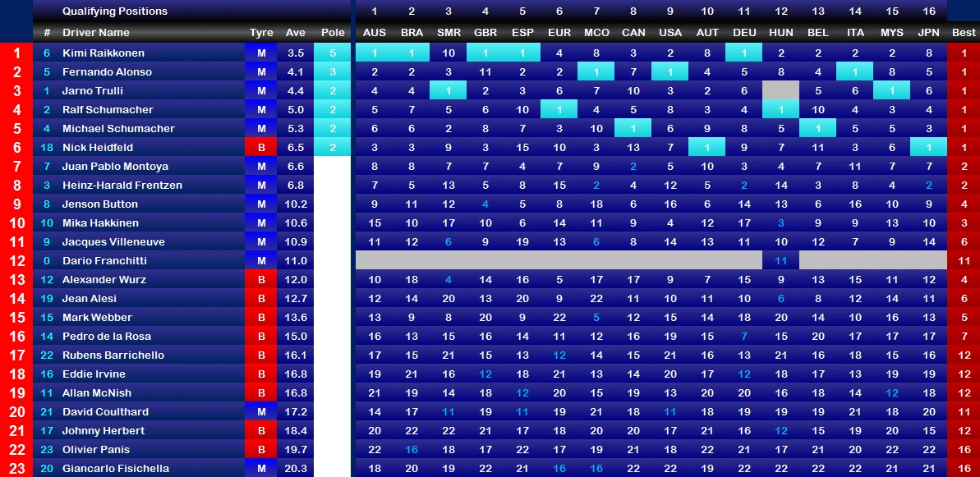Open the AUS race column header

click(x=375, y=33)
